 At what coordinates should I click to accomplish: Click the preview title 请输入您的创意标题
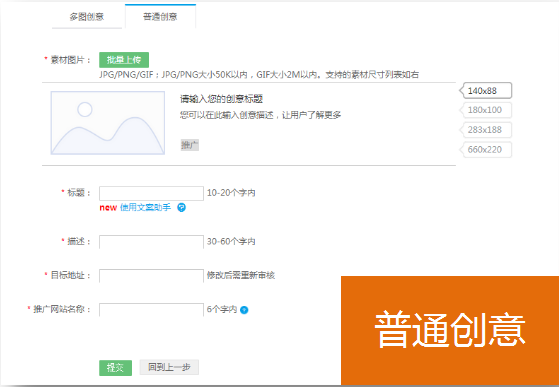click(x=221, y=99)
